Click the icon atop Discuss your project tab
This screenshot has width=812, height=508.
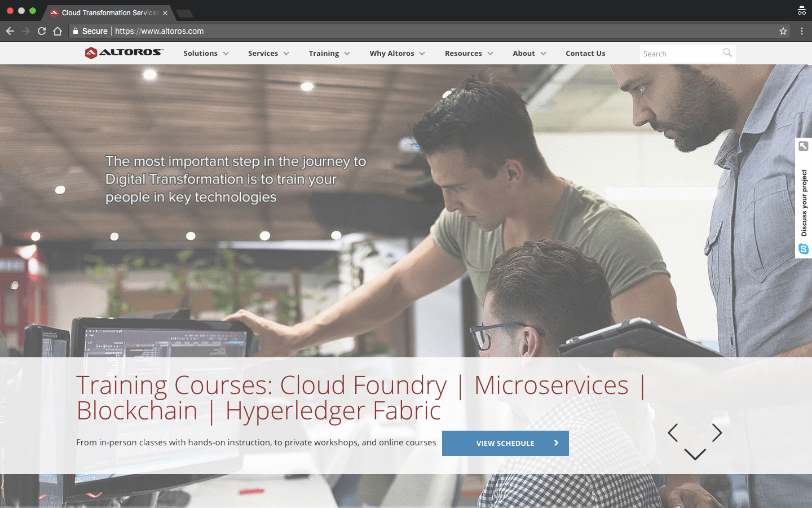(804, 146)
